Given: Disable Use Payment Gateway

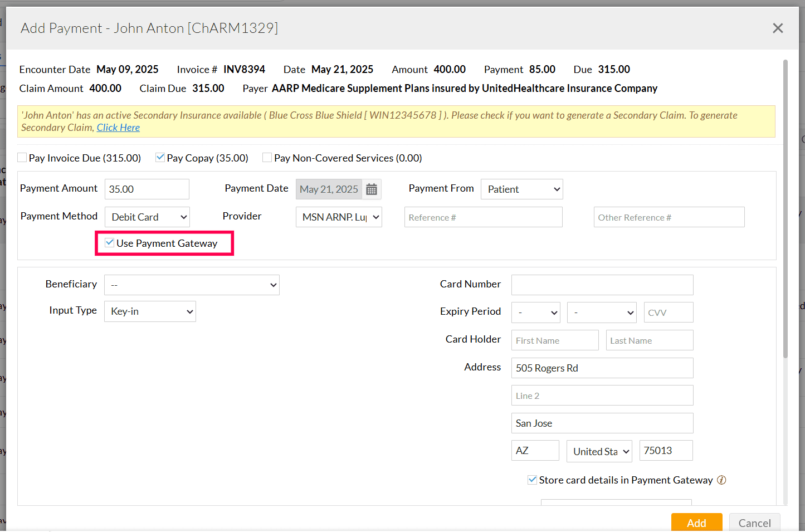Looking at the screenshot, I should (109, 243).
